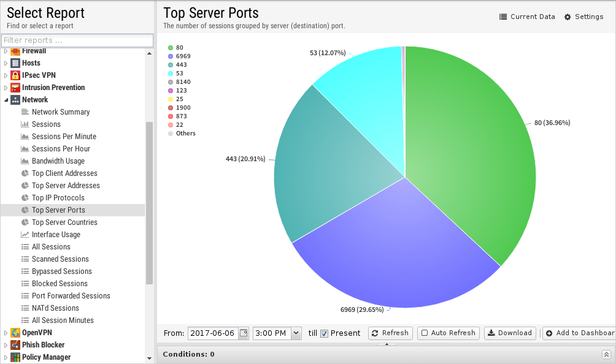The height and width of the screenshot is (364, 616).
Task: Open the calendar date picker icon
Action: point(244,333)
